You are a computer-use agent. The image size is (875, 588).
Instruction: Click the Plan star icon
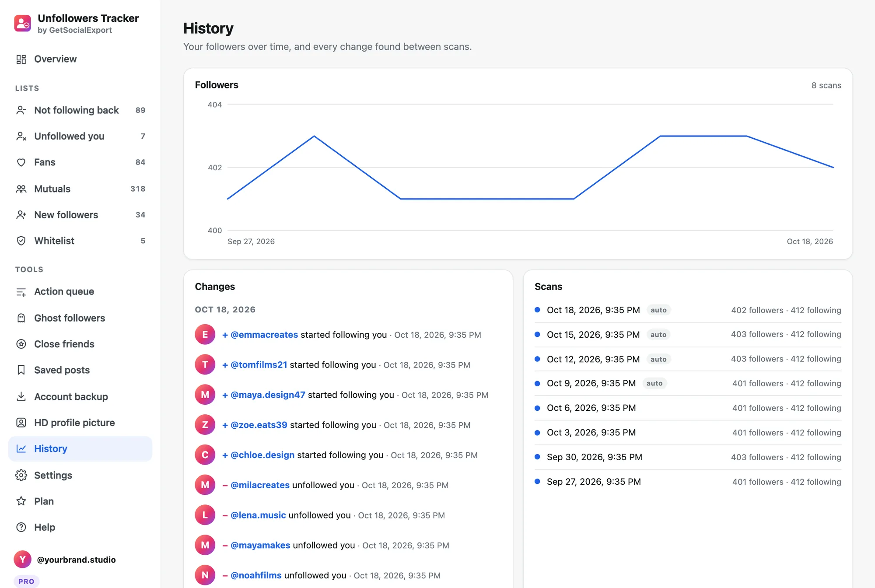(21, 501)
